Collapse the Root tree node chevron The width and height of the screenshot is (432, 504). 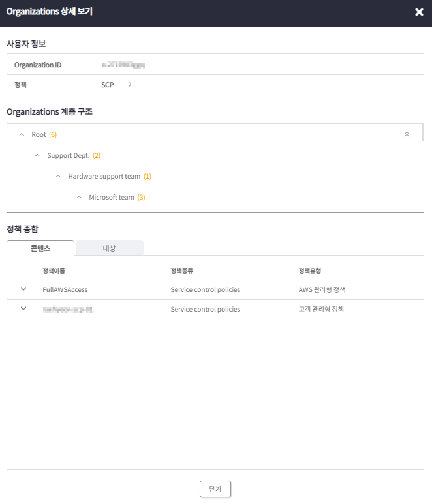point(22,134)
